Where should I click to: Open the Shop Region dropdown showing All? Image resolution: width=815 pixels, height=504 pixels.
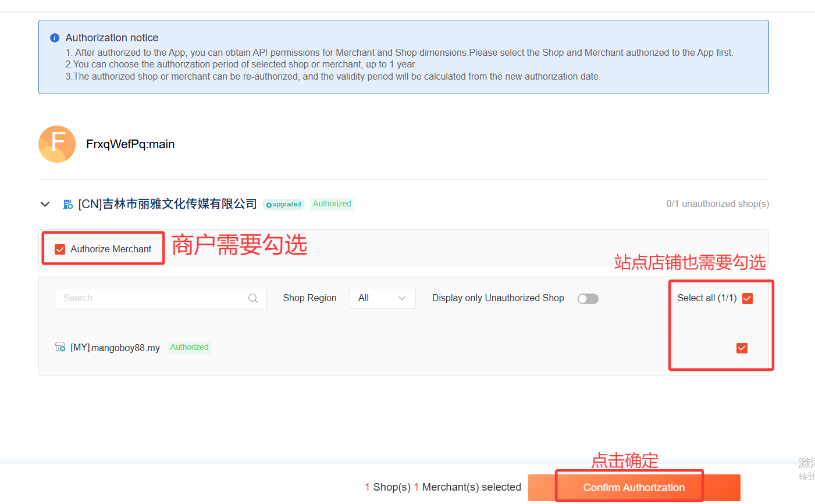pos(382,298)
